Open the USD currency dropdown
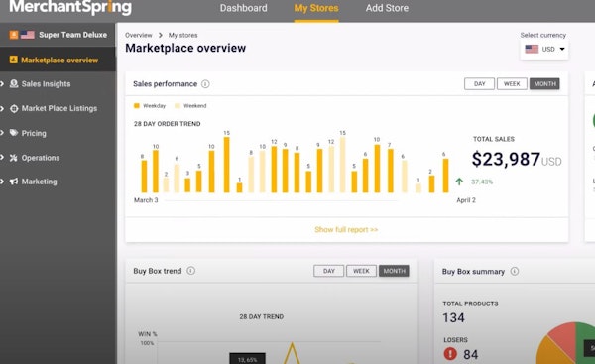 click(x=544, y=49)
